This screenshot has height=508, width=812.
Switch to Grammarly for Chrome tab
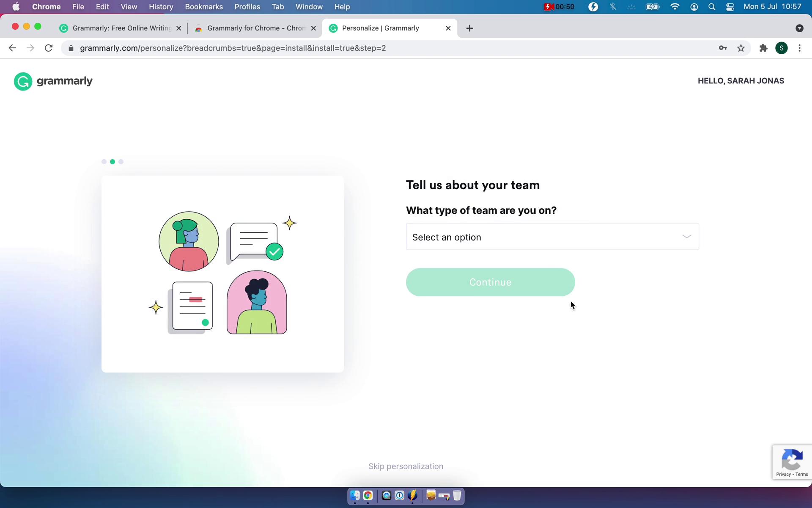pos(255,28)
